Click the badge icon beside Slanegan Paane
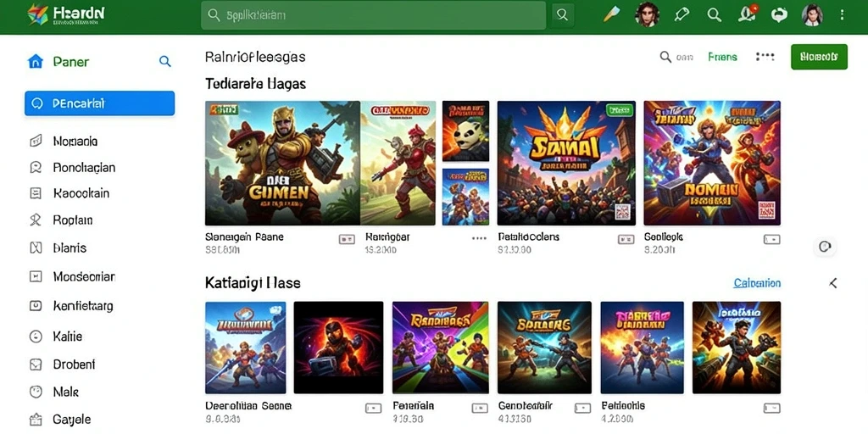868x434 pixels. [x=347, y=240]
